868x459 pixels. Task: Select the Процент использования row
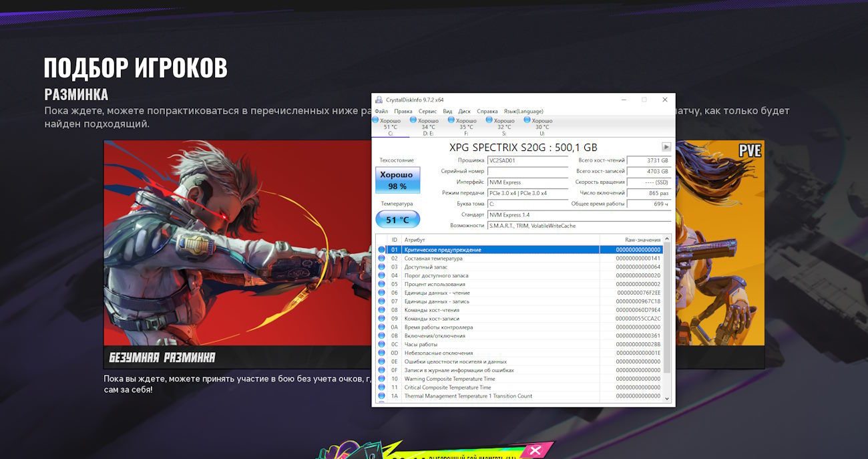click(x=519, y=284)
